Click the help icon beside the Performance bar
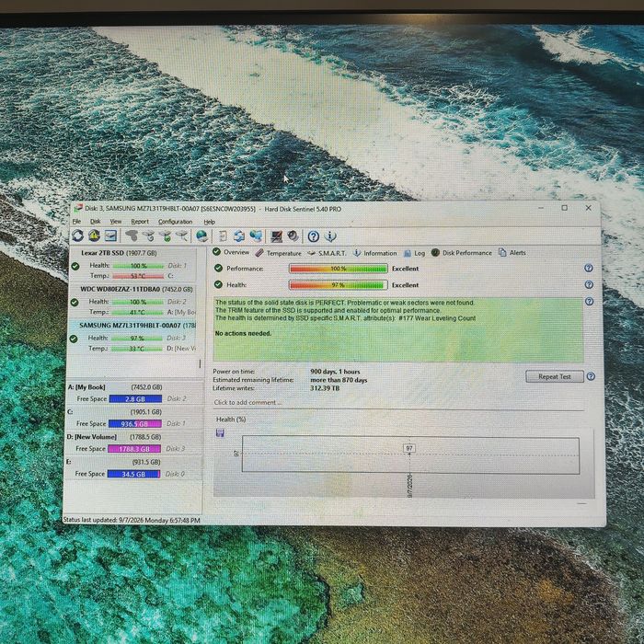 pos(589,269)
